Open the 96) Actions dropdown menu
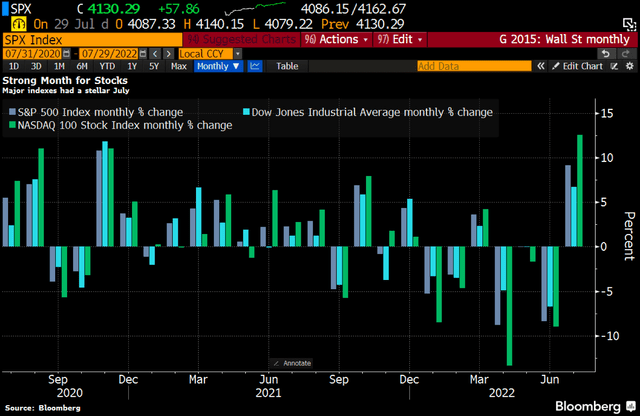 pyautogui.click(x=336, y=40)
